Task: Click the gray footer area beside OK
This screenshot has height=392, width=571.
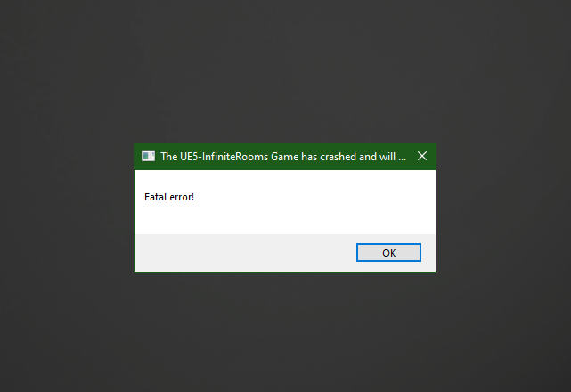Action: (244, 252)
